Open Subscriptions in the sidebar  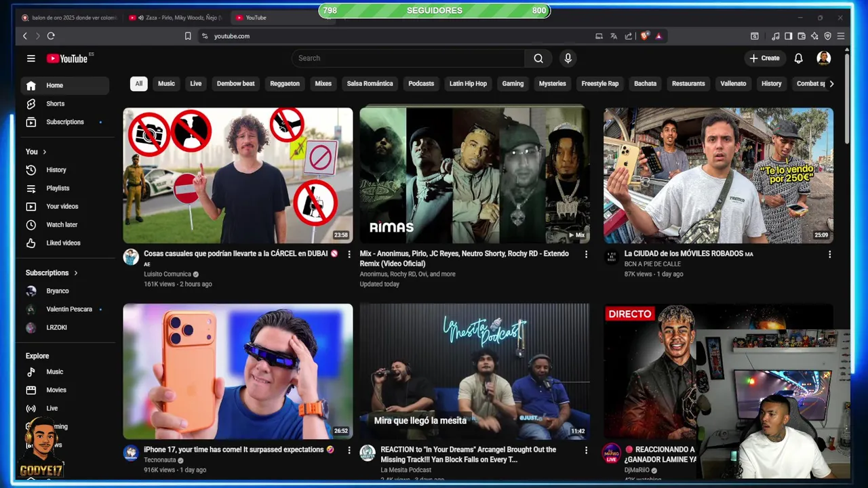(x=65, y=122)
